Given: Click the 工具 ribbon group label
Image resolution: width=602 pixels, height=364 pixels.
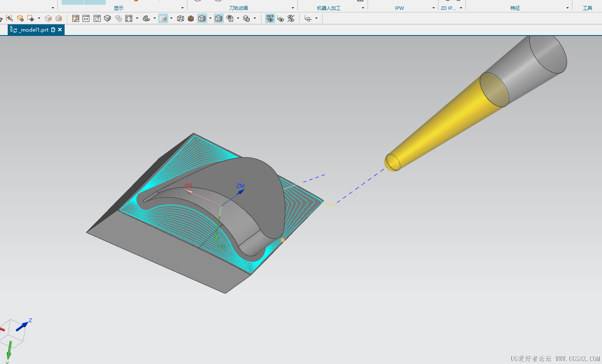Looking at the screenshot, I should (587, 8).
